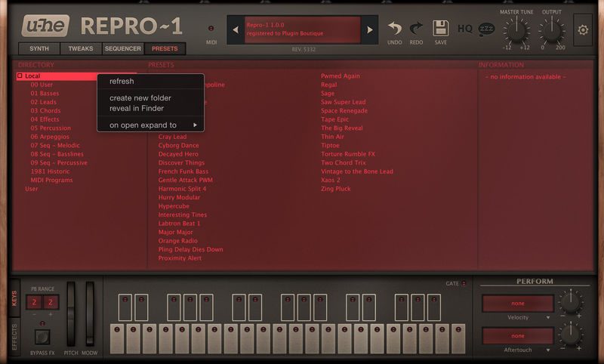Click the Master Tune knob
604x364 pixels.
516,31
